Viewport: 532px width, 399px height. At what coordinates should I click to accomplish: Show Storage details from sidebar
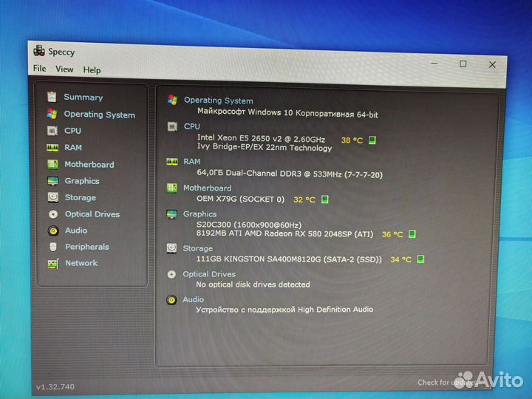(x=80, y=197)
